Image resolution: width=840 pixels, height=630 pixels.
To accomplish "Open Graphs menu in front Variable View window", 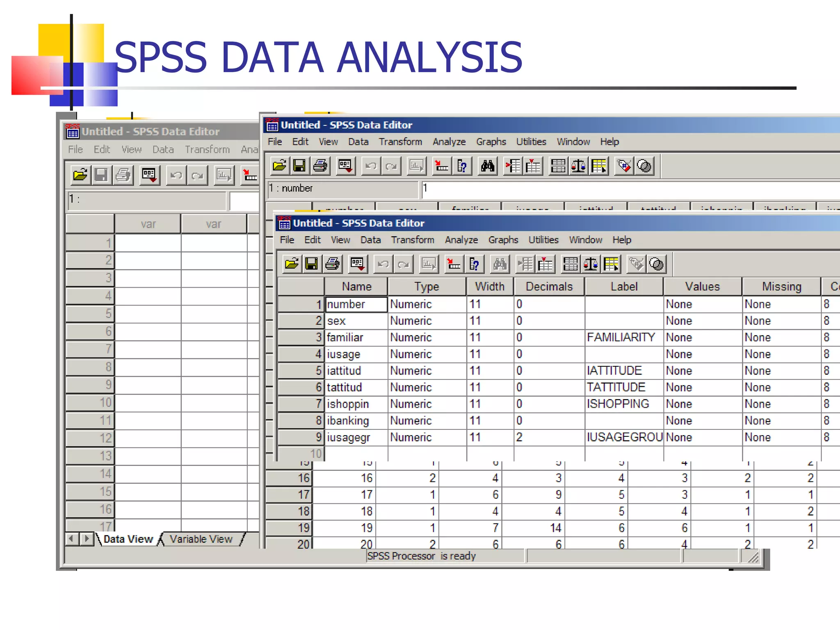I will pos(503,240).
